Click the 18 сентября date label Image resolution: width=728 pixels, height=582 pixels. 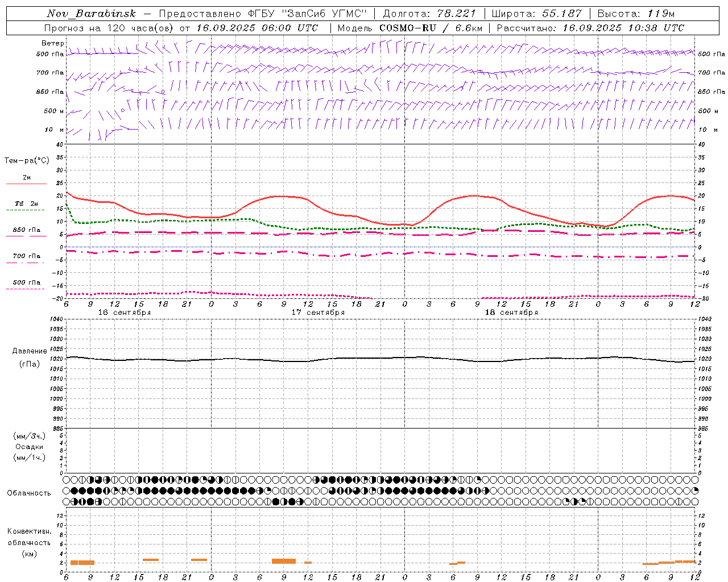[511, 313]
